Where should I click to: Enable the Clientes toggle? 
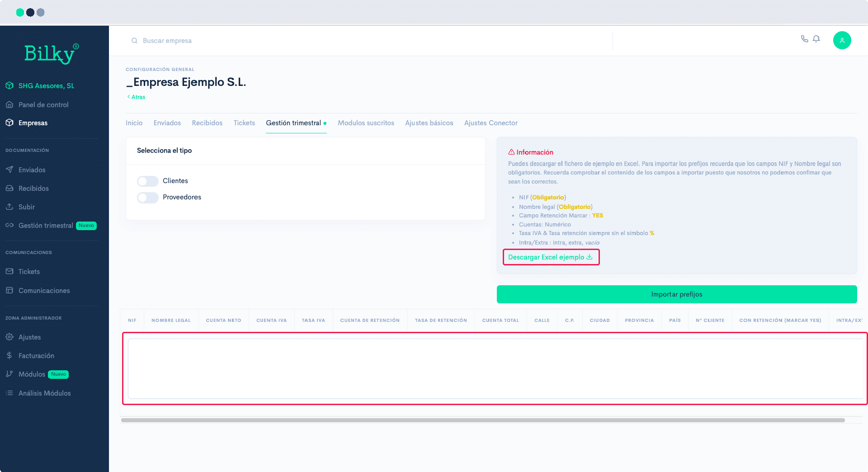148,181
